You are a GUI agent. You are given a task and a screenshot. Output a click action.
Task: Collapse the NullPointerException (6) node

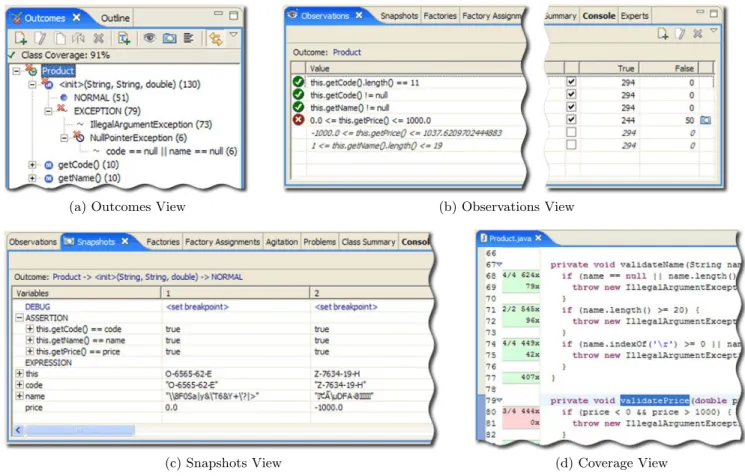click(x=64, y=138)
